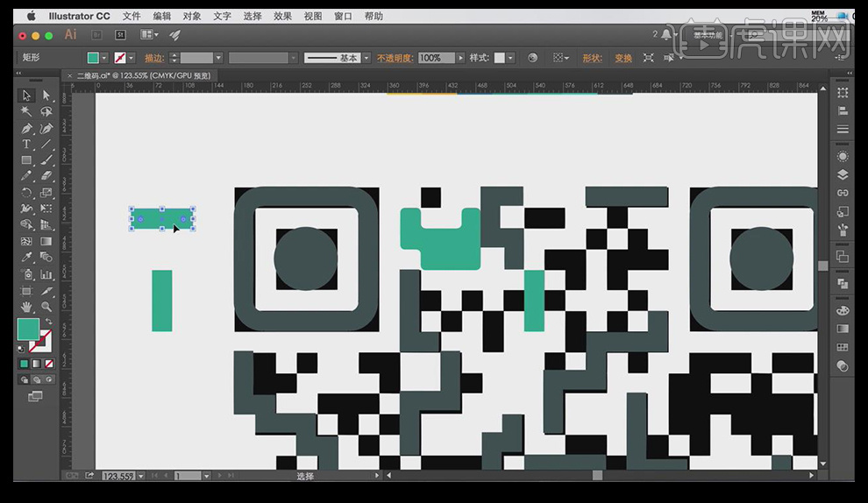Expand the 基本 brush definition dropdown
Screen dimensions: 868x503
(366, 58)
